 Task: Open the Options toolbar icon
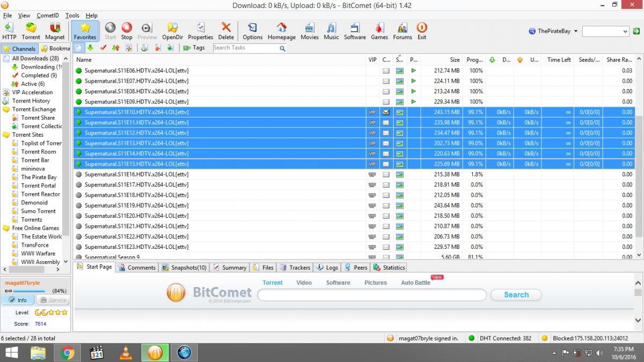tap(252, 31)
